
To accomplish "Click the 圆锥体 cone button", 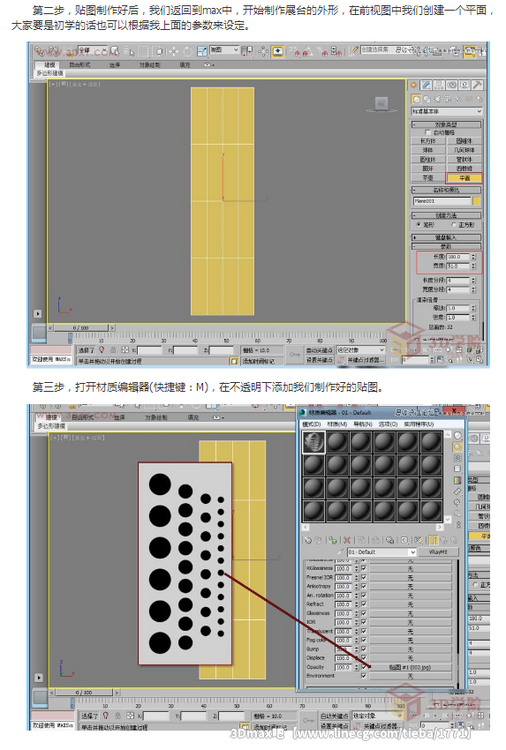I will [464, 141].
